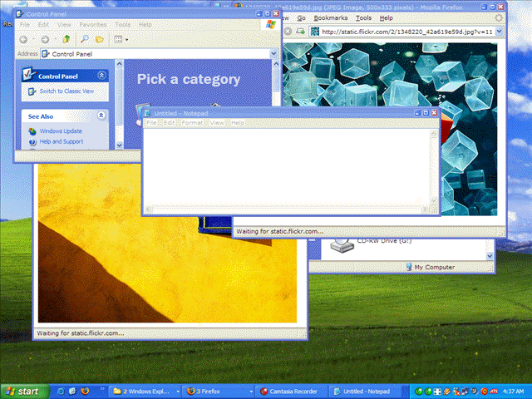Click the My Computer status bar text
The width and height of the screenshot is (532, 399).
click(434, 268)
